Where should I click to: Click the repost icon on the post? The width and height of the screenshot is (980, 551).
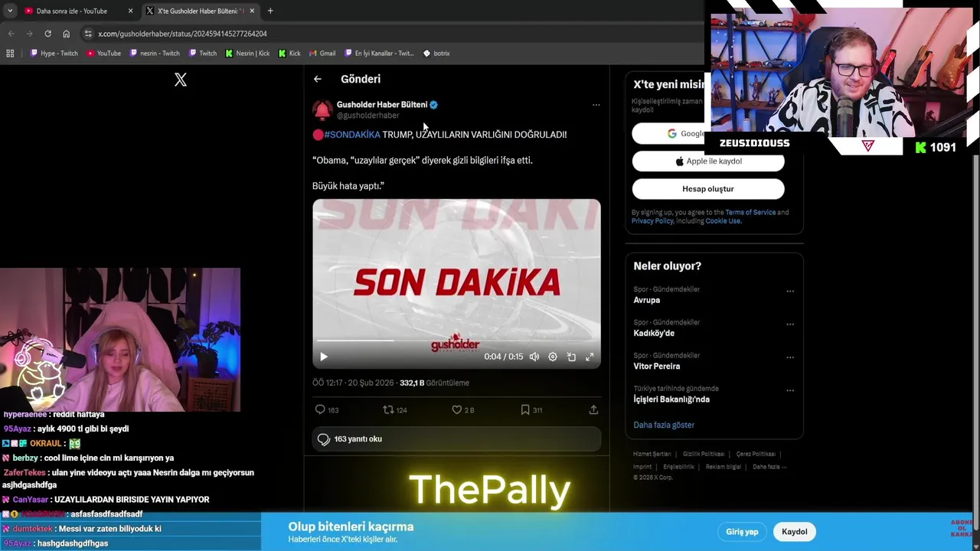pos(388,410)
